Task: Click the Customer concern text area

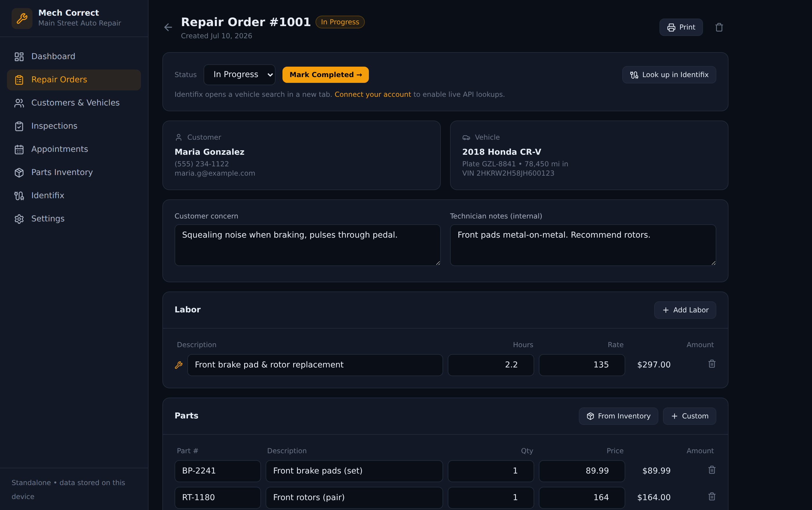Action: (307, 245)
